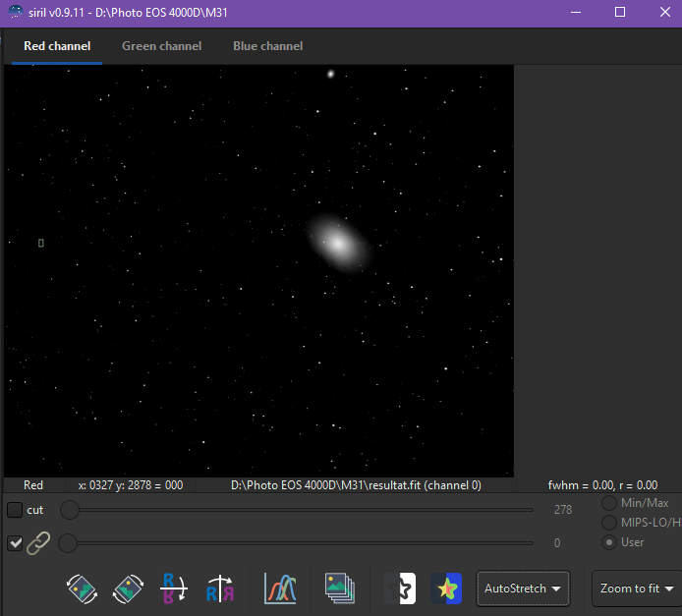Click the siril app icon in title bar
Viewport: 682px width, 616px height.
pyautogui.click(x=15, y=12)
